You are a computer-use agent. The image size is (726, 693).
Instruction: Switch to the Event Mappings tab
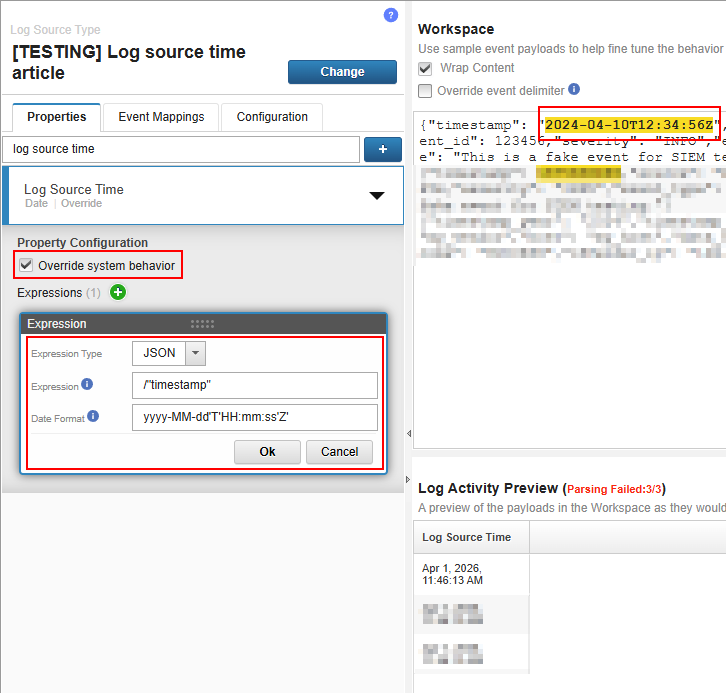click(x=161, y=117)
